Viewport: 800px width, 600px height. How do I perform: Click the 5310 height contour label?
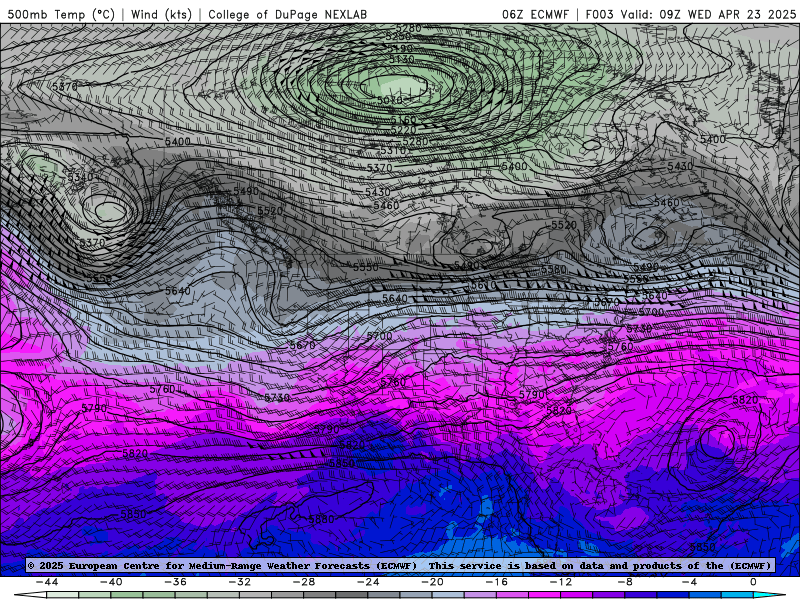[x=393, y=151]
